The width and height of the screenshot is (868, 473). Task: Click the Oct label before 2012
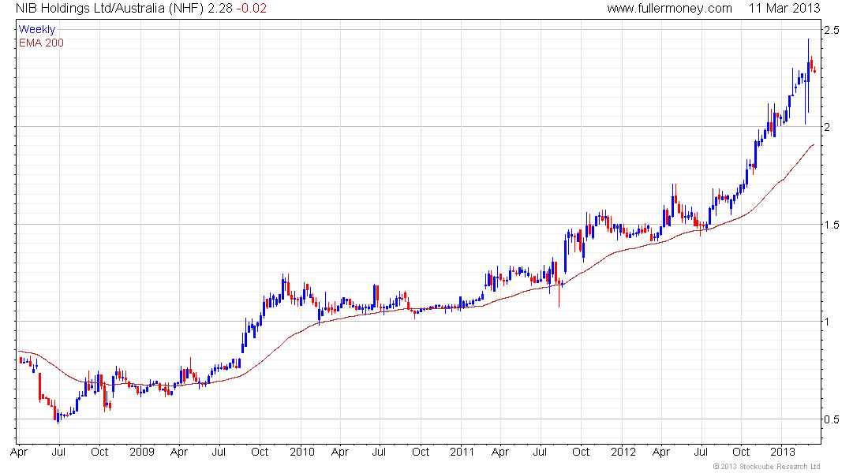[581, 452]
